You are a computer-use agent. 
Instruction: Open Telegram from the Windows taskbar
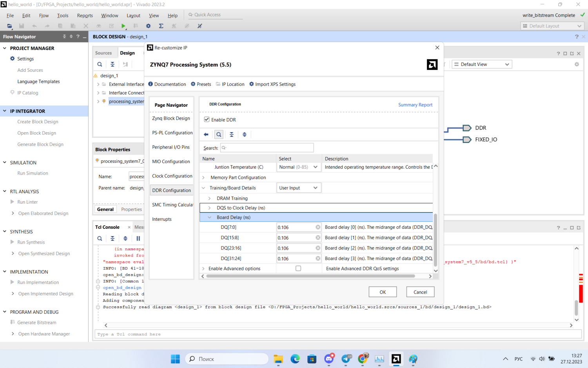tap(346, 359)
